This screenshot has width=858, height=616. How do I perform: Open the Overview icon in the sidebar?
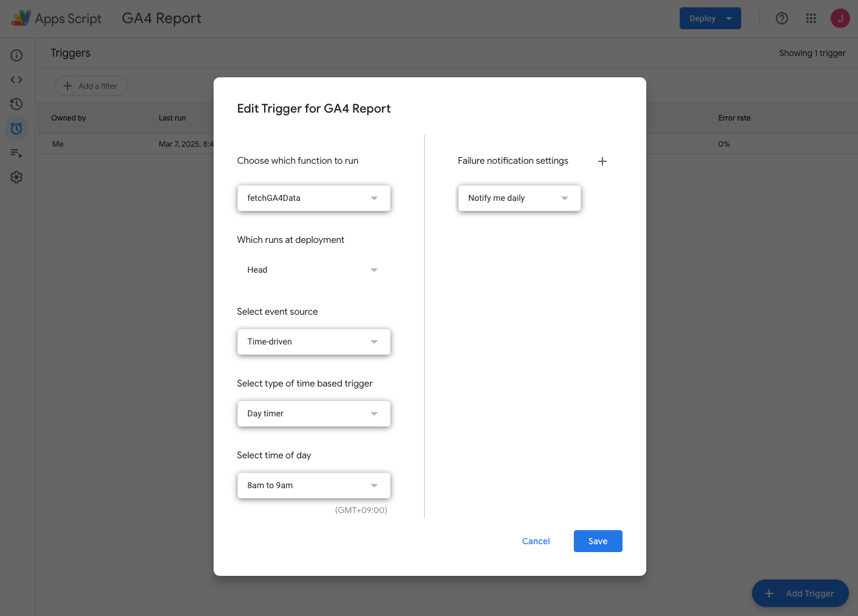point(16,55)
